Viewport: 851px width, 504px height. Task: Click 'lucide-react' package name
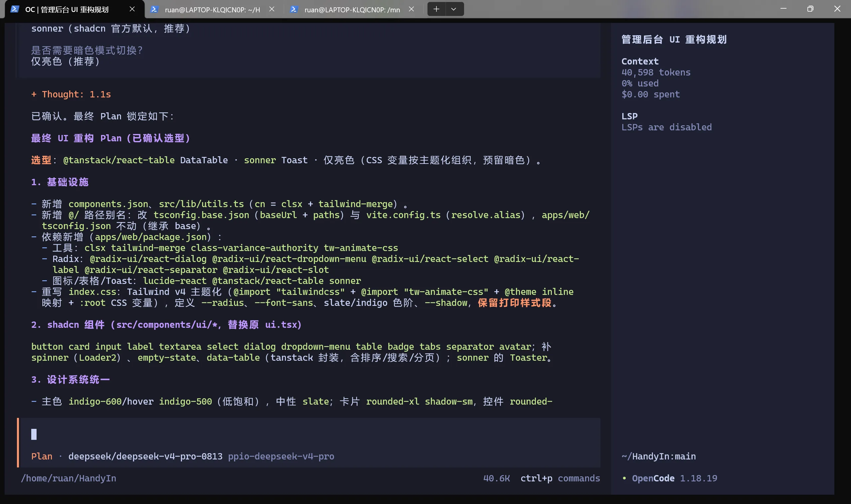tap(175, 281)
